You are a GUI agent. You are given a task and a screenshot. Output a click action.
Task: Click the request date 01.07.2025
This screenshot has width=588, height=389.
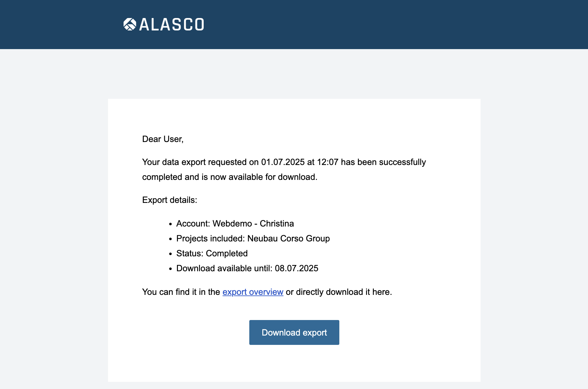[283, 162]
